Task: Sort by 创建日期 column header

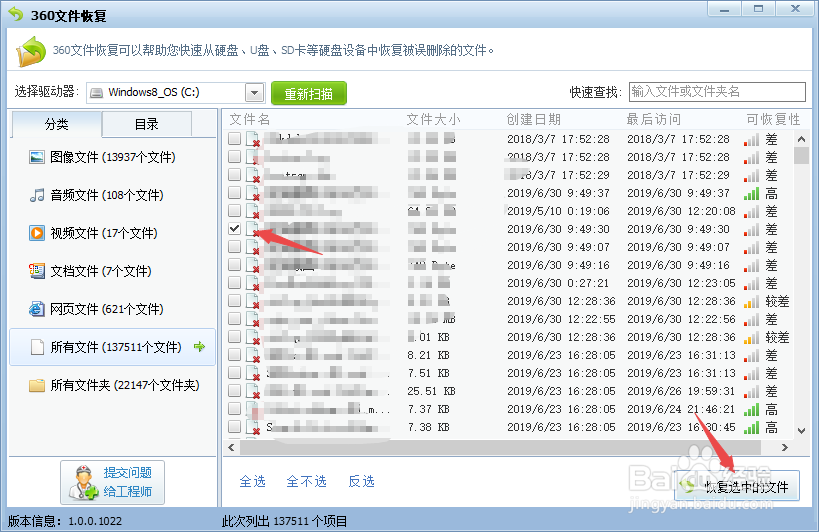Action: tap(533, 120)
